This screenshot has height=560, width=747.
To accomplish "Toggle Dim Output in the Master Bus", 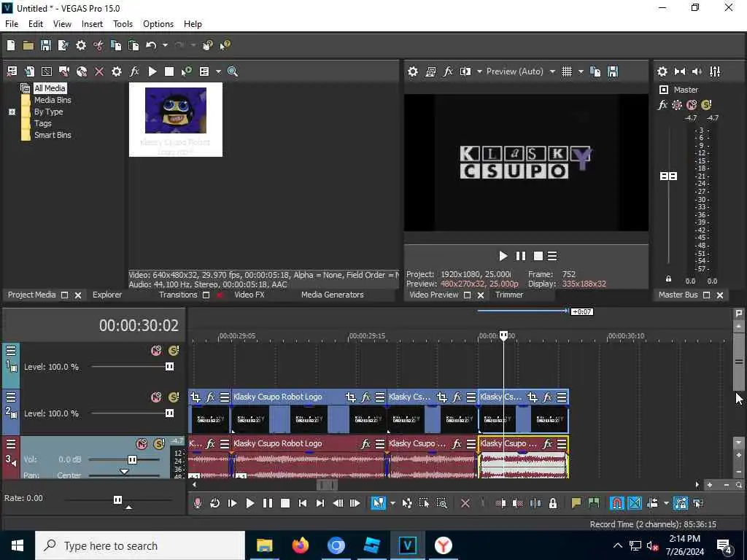I will click(697, 71).
